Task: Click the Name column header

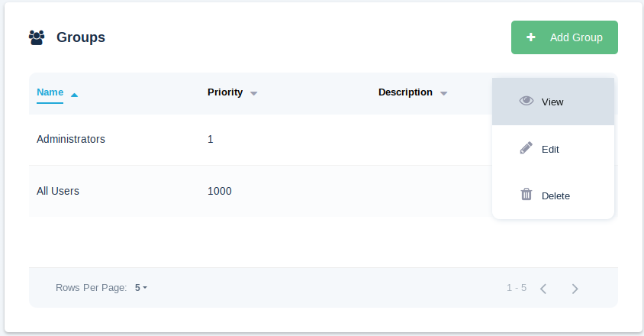Action: click(50, 92)
